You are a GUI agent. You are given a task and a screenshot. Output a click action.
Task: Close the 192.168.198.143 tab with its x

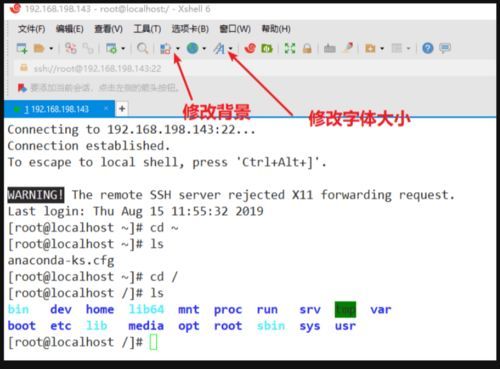click(106, 108)
